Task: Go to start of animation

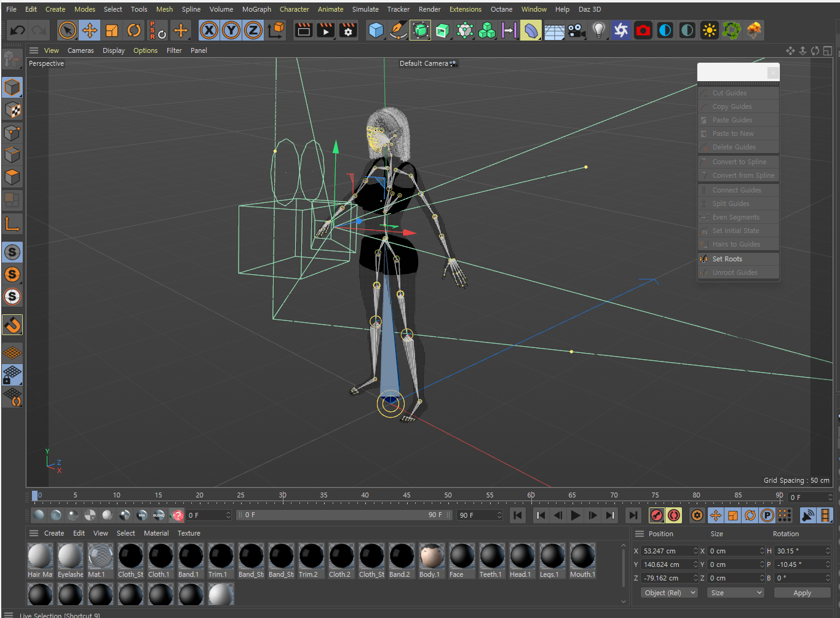Action: [x=518, y=515]
